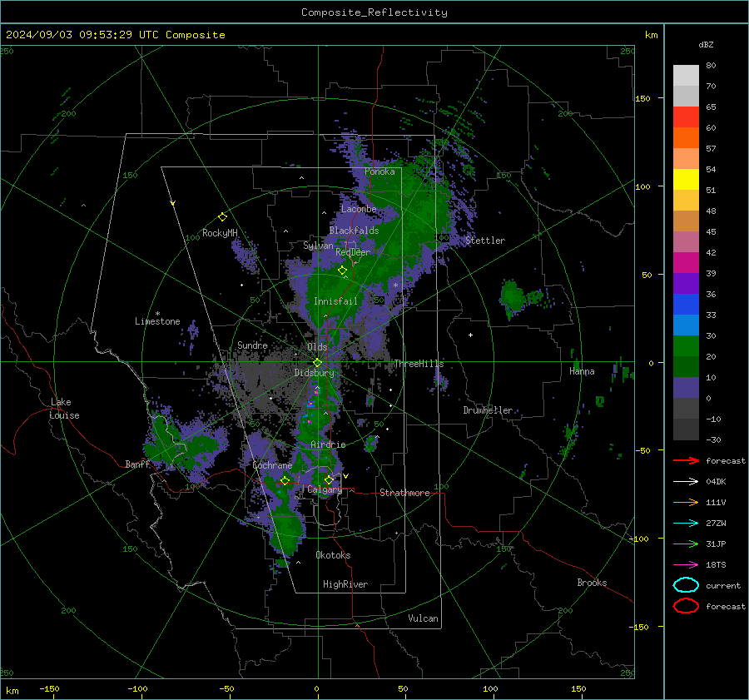Screen dimensions: 749x700
Task: Click the cyan current ellipse icon
Action: tap(686, 585)
